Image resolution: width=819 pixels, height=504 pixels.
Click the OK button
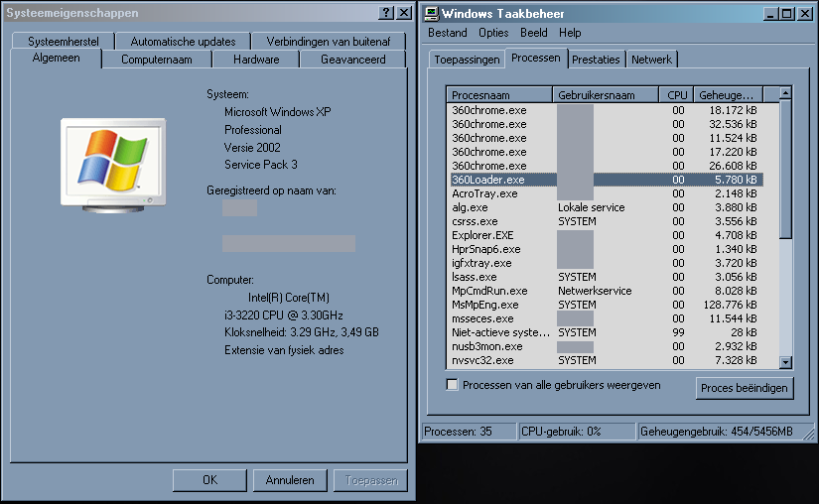pyautogui.click(x=209, y=480)
